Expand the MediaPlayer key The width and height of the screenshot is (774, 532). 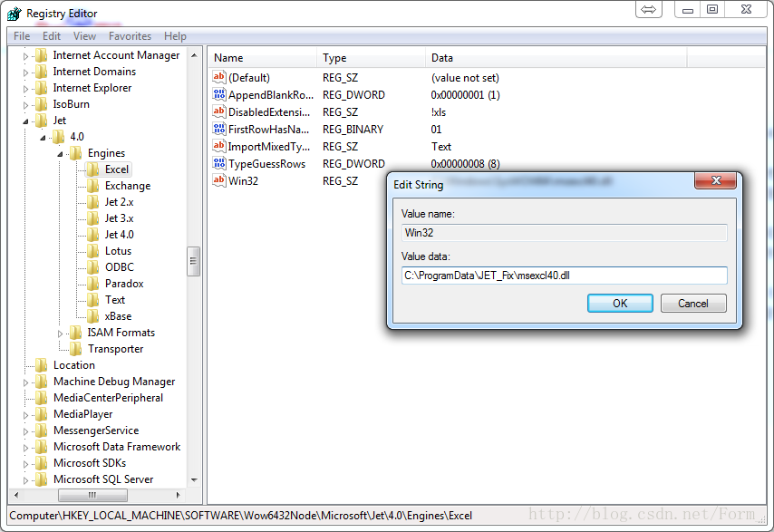coord(25,415)
